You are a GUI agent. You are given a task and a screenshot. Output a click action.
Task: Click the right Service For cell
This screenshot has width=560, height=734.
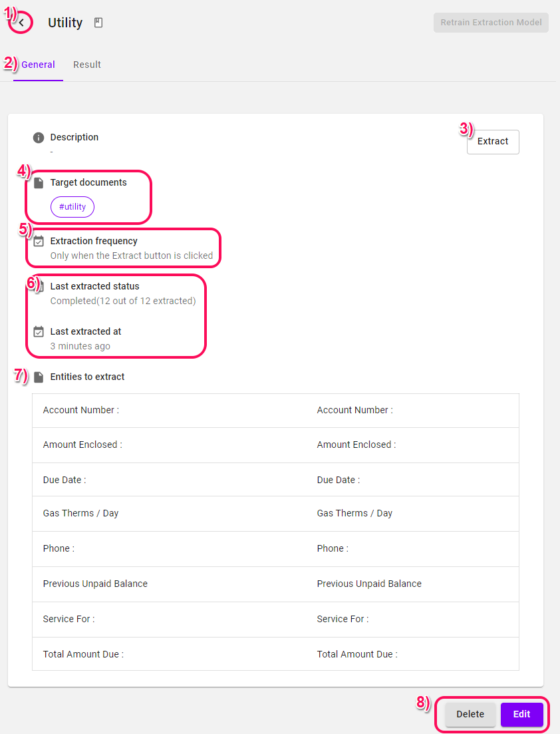pyautogui.click(x=412, y=619)
